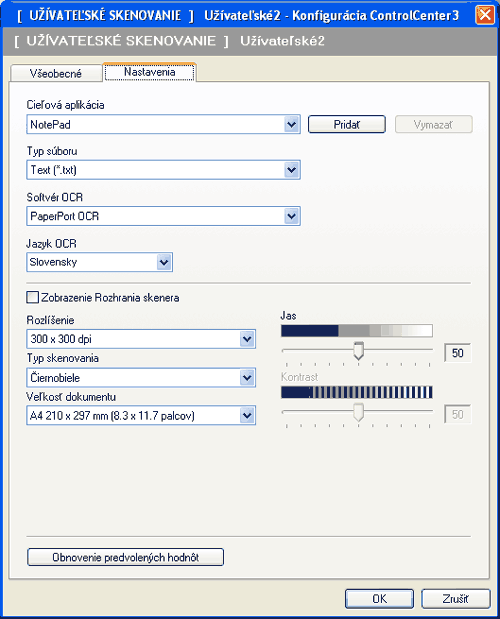The height and width of the screenshot is (619, 500).
Task: Click Obnovenie predvolených hodnôt button
Action: 125,557
